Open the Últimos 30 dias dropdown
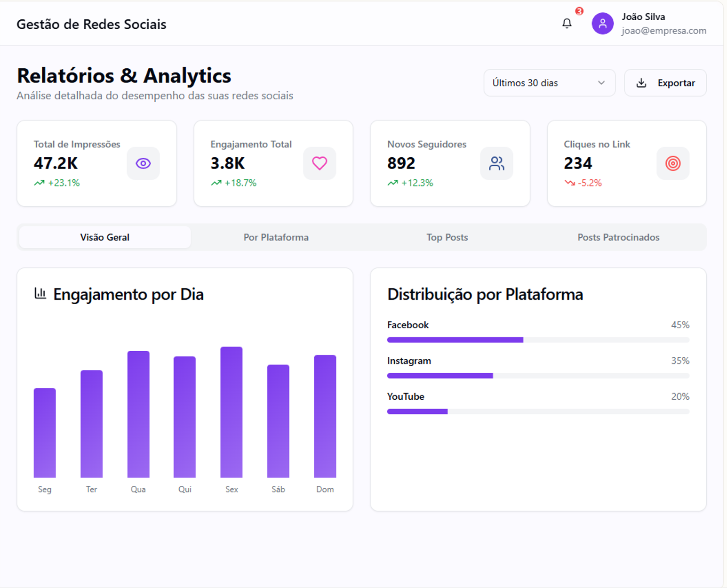The width and height of the screenshot is (727, 588). [x=549, y=83]
